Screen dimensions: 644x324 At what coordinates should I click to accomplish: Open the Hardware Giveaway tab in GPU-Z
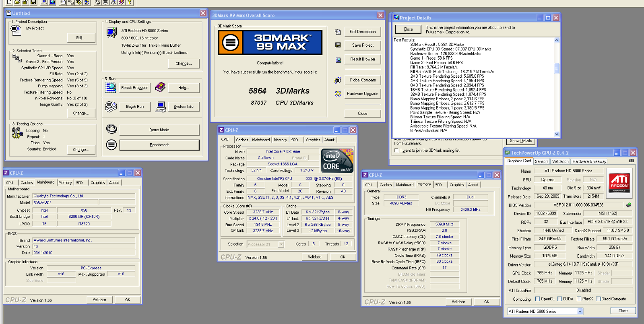(589, 161)
